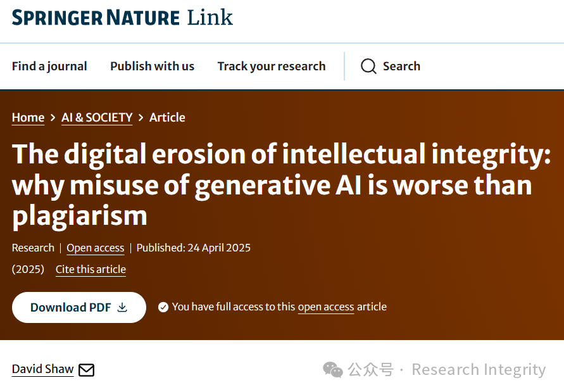Click the Springer Nature Link logo
This screenshot has width=564, height=392.
click(x=122, y=17)
